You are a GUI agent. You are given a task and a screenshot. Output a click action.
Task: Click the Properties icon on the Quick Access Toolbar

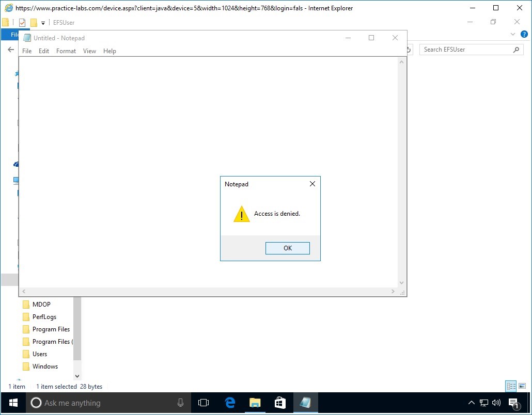click(22, 22)
